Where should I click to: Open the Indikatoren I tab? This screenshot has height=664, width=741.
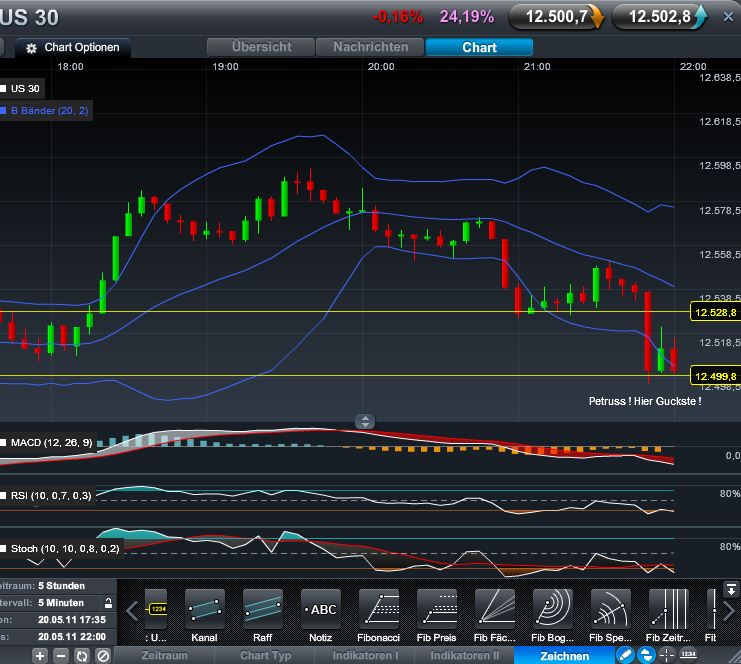367,656
